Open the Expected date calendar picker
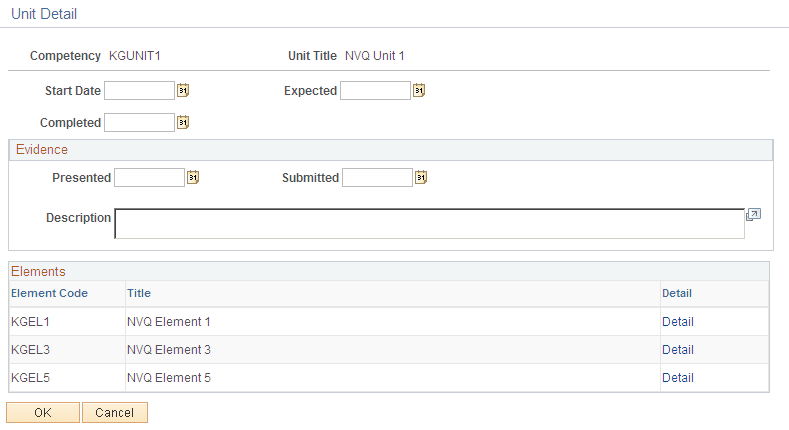 pos(419,91)
